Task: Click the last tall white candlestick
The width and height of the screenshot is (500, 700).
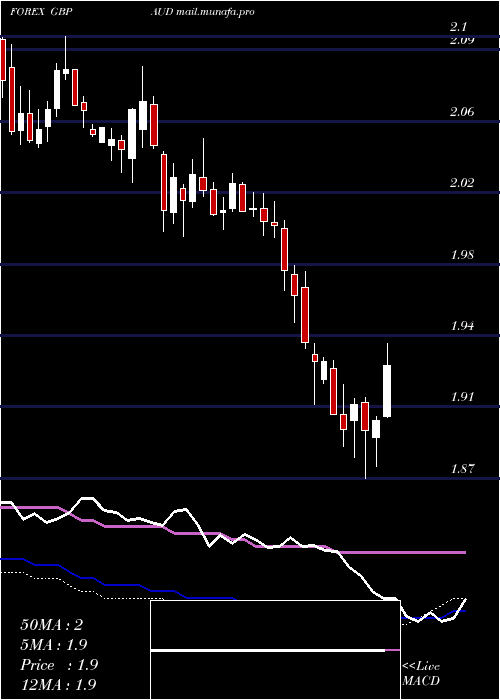Action: pos(387,391)
